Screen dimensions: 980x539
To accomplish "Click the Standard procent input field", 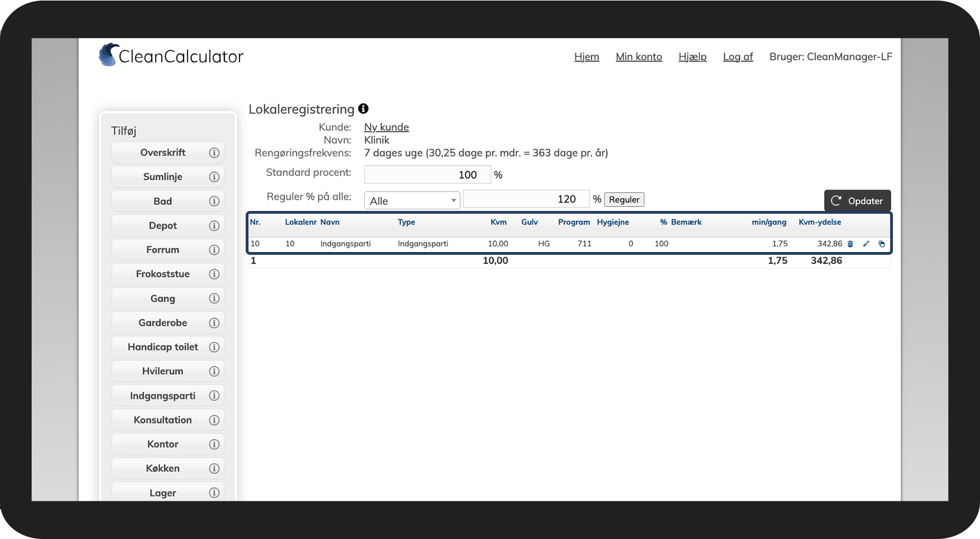I will pyautogui.click(x=428, y=175).
